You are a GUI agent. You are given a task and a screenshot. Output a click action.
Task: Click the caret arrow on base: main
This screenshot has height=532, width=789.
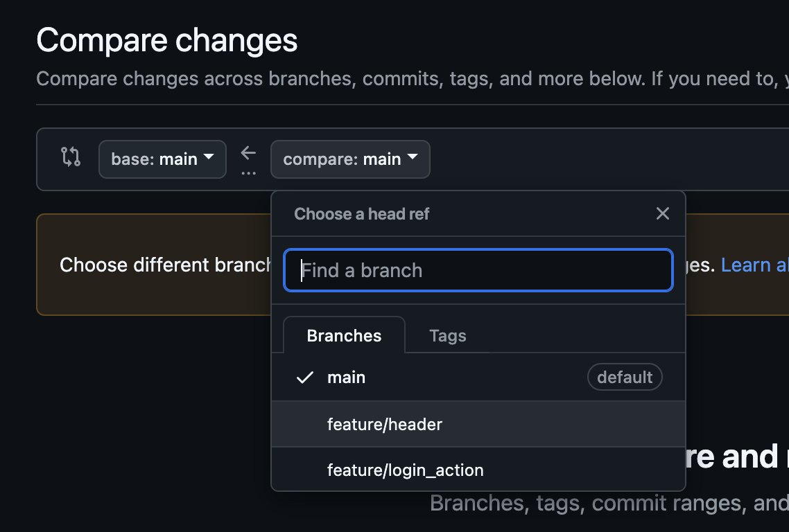208,157
